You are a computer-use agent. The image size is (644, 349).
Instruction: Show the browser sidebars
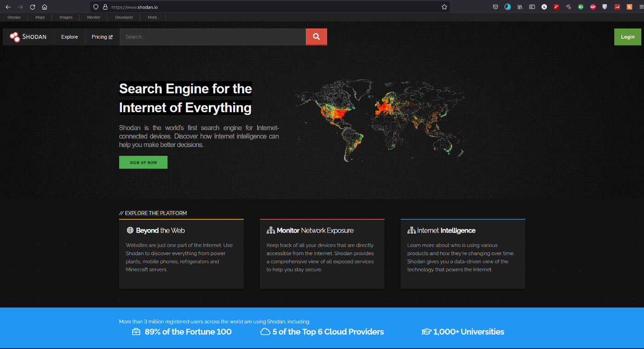pyautogui.click(x=532, y=7)
